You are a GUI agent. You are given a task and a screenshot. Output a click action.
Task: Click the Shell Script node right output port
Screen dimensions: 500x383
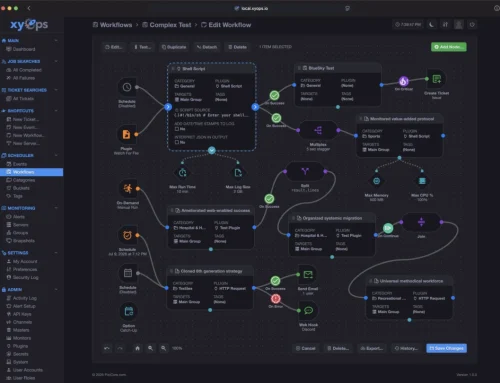click(255, 107)
